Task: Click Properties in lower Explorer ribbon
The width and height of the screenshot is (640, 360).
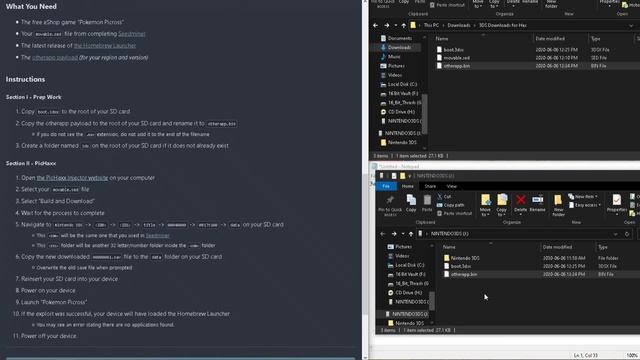Action: pyautogui.click(x=617, y=203)
